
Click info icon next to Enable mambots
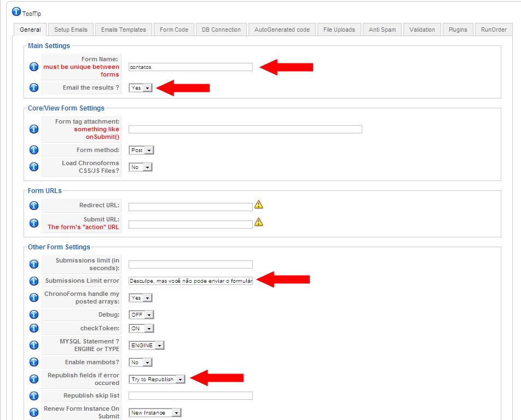pyautogui.click(x=33, y=362)
